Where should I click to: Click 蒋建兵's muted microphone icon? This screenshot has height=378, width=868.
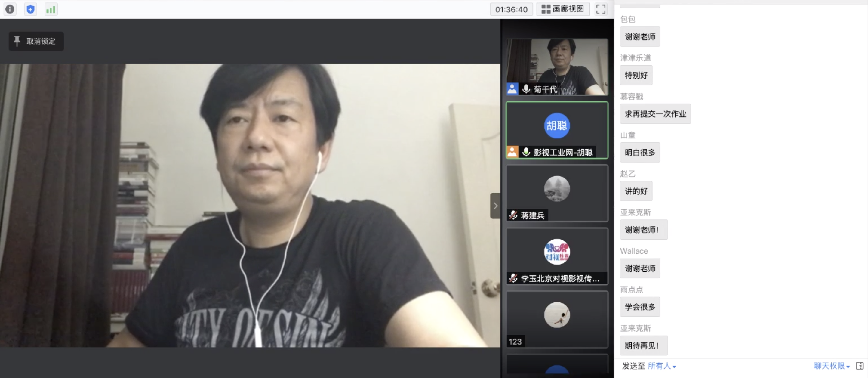coord(513,215)
